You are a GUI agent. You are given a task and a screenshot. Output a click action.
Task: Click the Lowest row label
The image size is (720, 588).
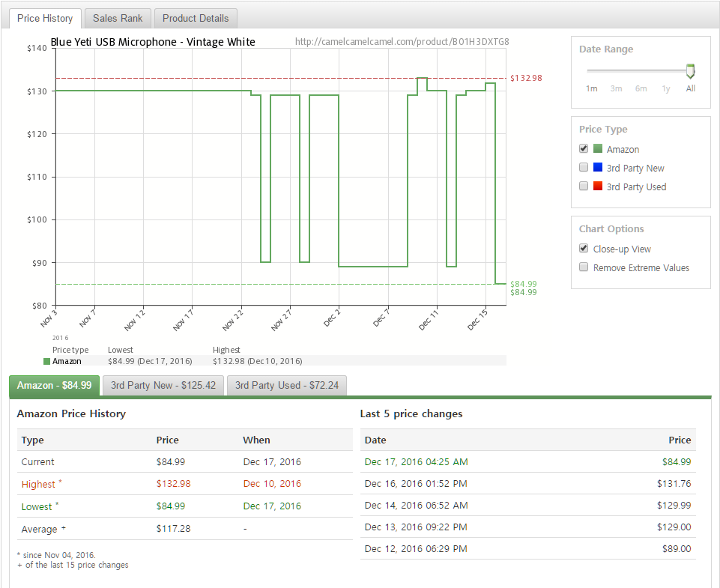pos(36,507)
